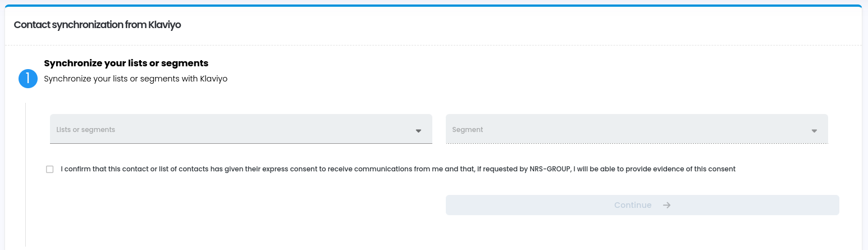Image resolution: width=868 pixels, height=250 pixels.
Task: Click the 'Contact synchronization from Klaviyo' panel title
Action: tap(97, 25)
